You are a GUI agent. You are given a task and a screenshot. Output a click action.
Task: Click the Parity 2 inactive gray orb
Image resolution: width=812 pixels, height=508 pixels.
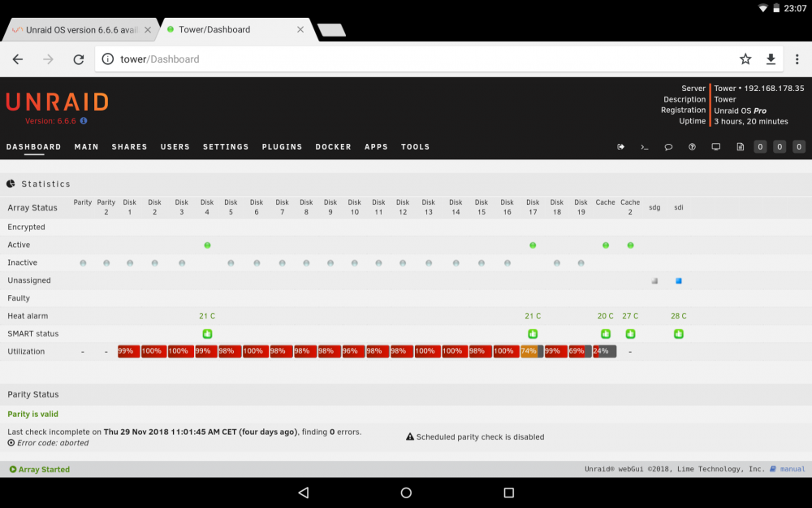106,263
